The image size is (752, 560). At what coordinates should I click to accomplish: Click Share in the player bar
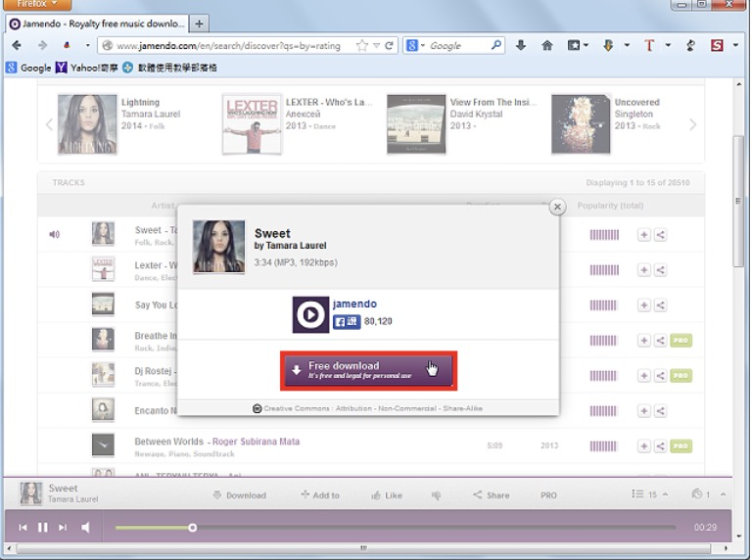pos(492,495)
